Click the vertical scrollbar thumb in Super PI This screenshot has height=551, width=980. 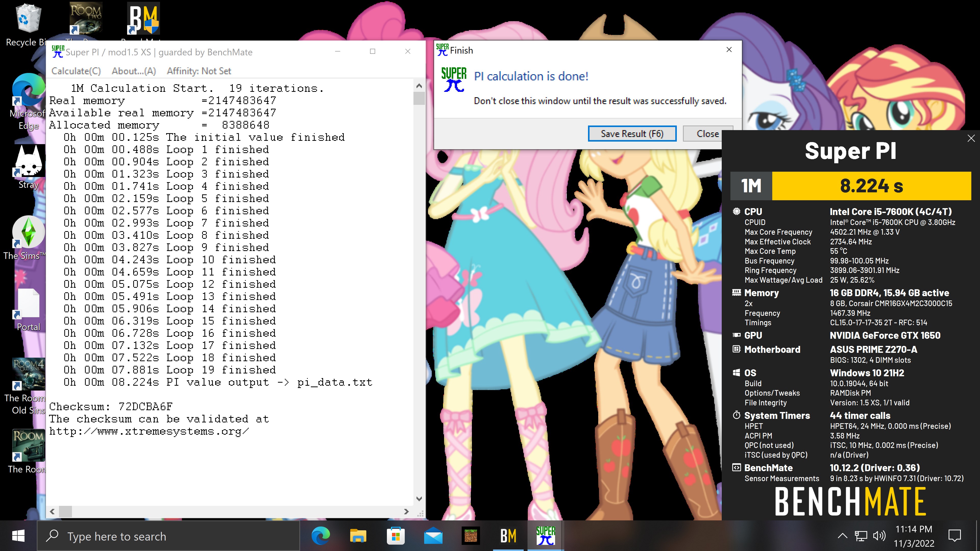(419, 98)
